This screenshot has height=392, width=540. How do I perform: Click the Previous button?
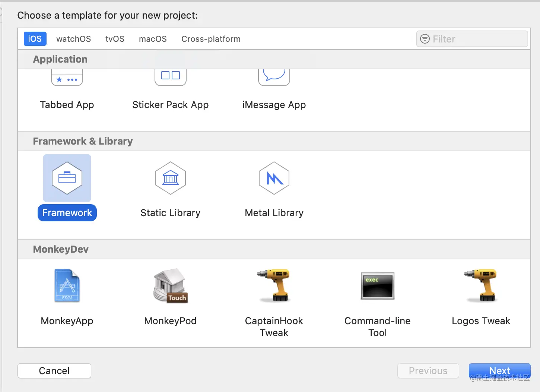(428, 371)
